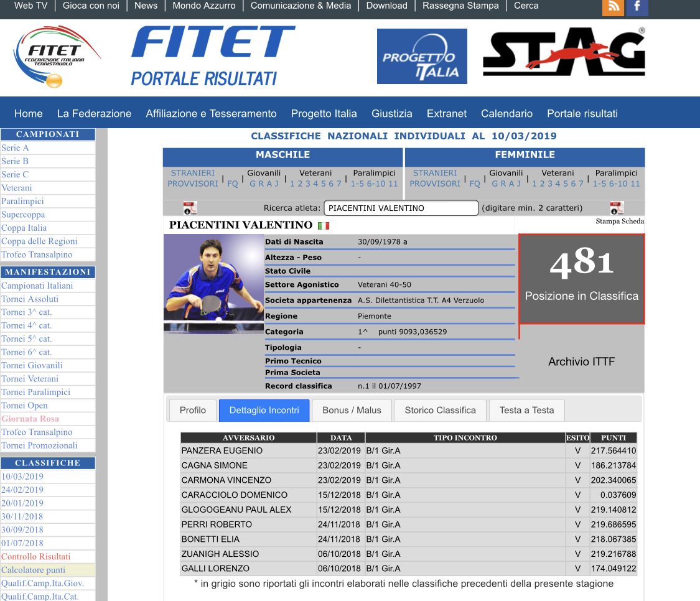Click the Stampa Scheda link
Image resolution: width=700 pixels, height=601 pixels.
point(619,221)
